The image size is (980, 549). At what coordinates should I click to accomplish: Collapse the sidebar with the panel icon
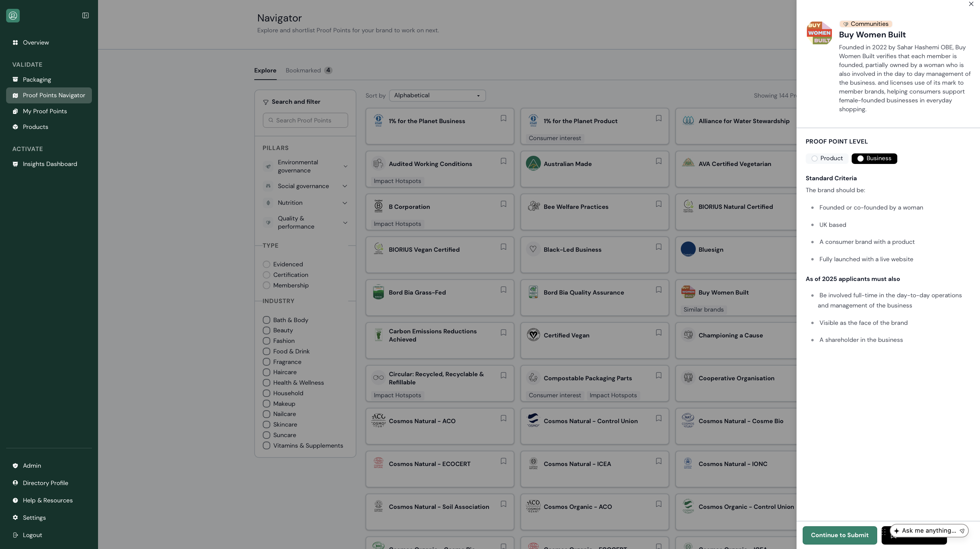click(x=85, y=16)
